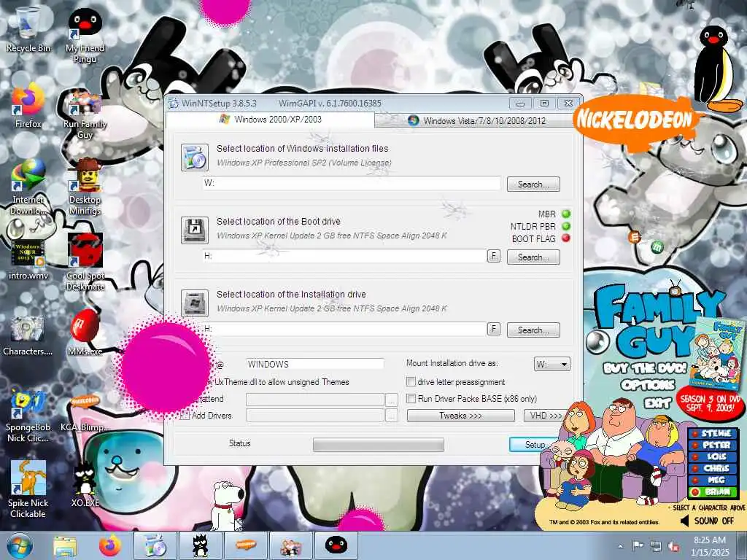The image size is (747, 560).
Task: Click the volume icon in system tray
Action: click(x=673, y=546)
